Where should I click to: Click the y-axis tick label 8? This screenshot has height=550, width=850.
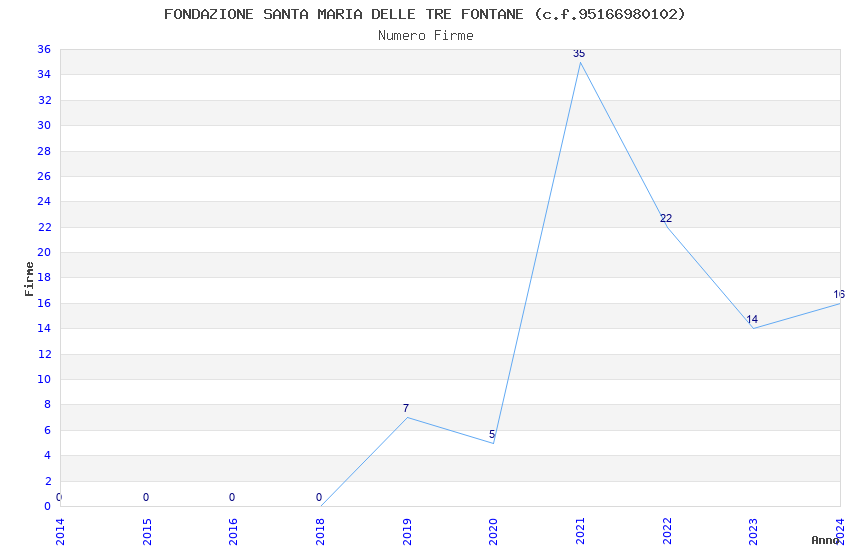47,404
